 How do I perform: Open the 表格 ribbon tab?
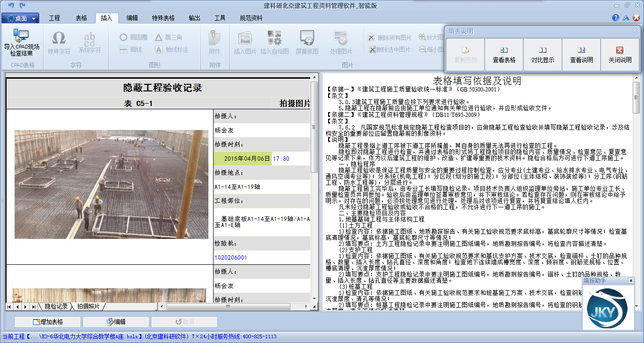[81, 18]
